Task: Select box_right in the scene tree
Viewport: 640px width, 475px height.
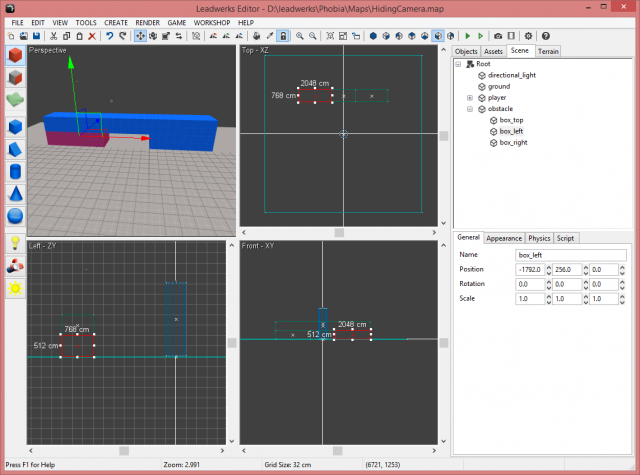Action: [513, 143]
